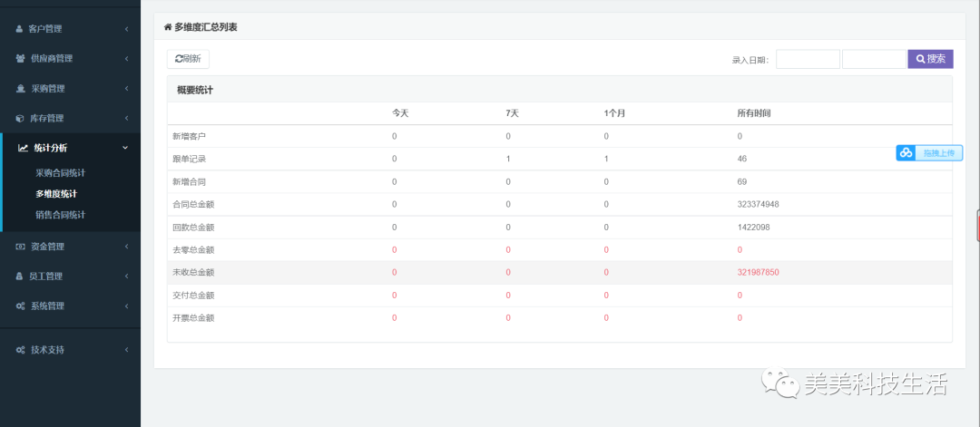Click the 所有时间 column header

(754, 113)
